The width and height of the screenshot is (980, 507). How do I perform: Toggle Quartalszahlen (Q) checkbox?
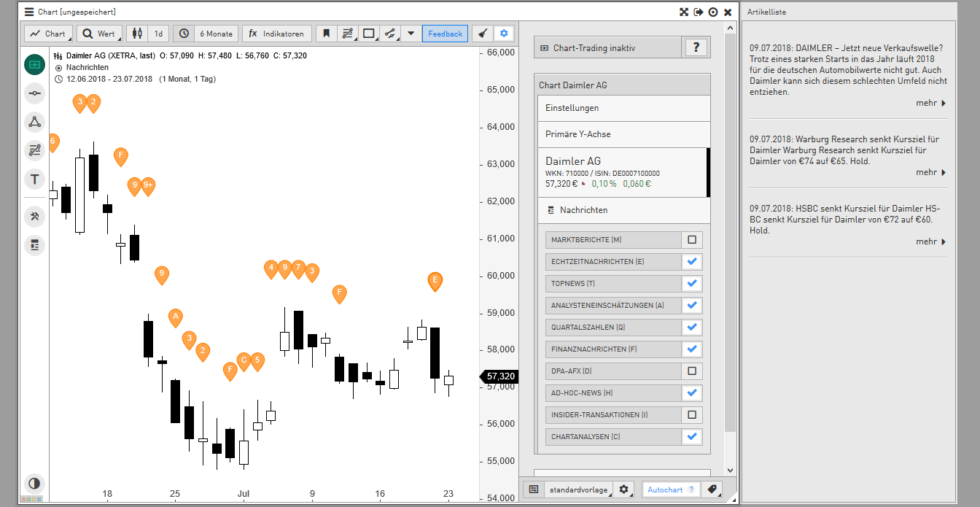coord(692,327)
